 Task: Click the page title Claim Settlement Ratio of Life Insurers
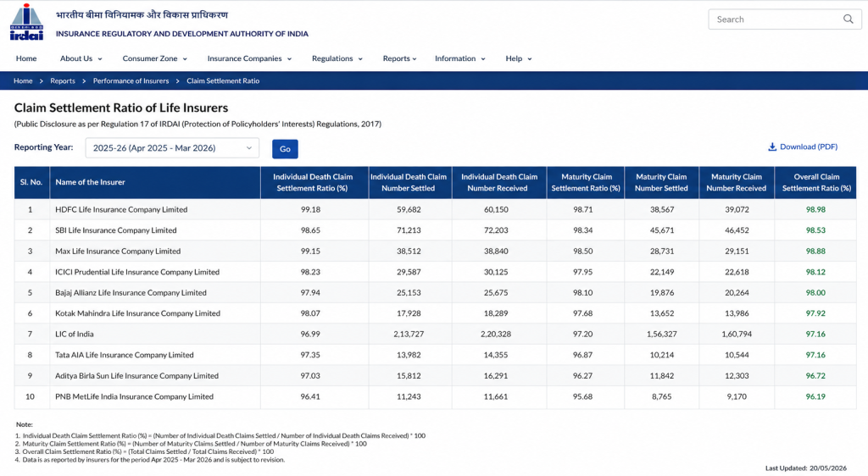[121, 108]
